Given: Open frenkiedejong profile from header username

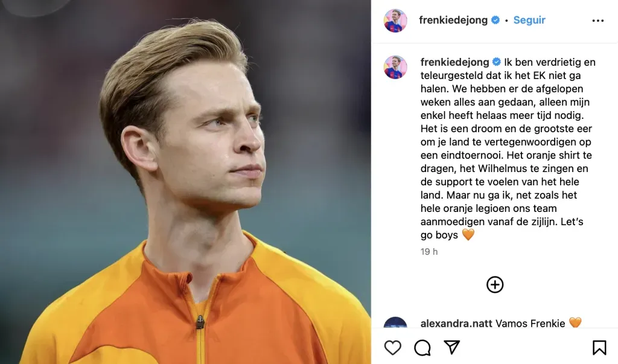Looking at the screenshot, I should pyautogui.click(x=453, y=20).
